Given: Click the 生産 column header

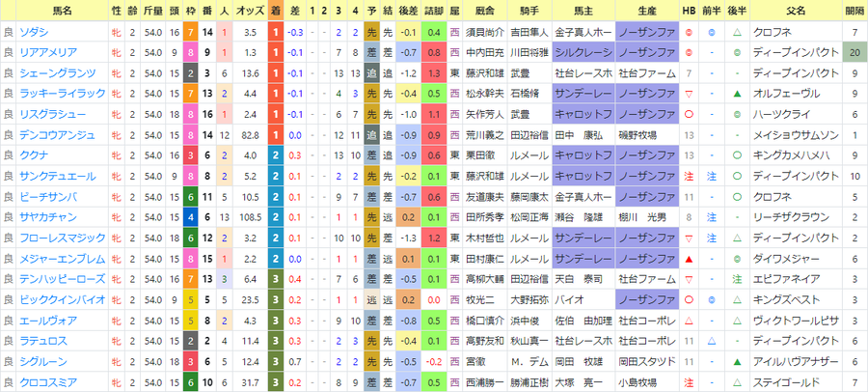Looking at the screenshot, I should [x=647, y=11].
